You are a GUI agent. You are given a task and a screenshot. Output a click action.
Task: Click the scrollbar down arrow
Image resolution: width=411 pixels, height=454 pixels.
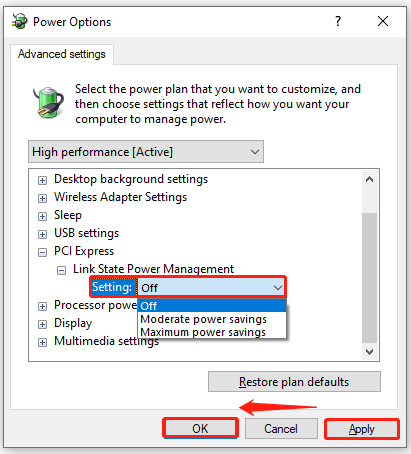369,352
